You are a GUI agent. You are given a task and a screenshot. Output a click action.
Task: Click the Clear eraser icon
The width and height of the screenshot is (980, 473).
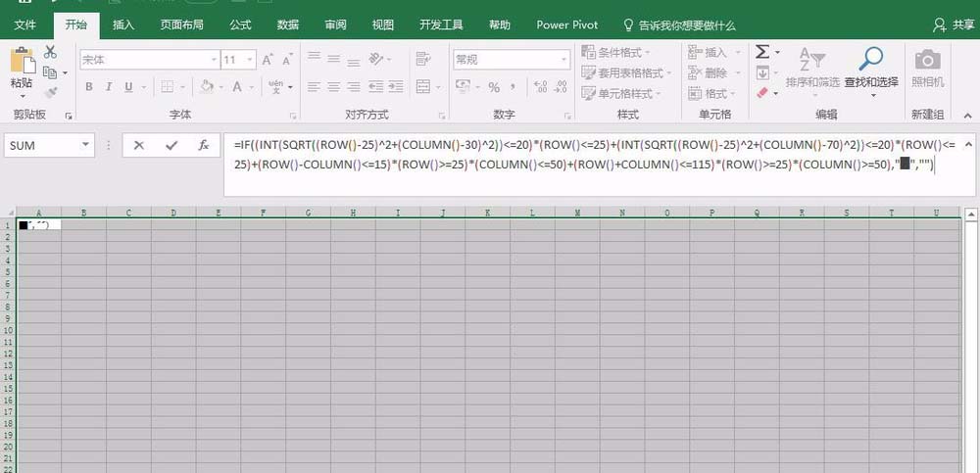click(762, 94)
